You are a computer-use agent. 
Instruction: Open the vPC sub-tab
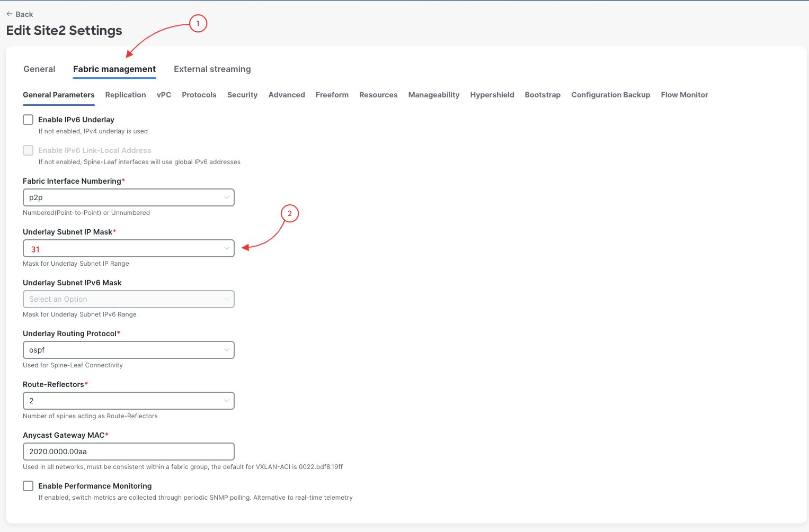pyautogui.click(x=164, y=95)
